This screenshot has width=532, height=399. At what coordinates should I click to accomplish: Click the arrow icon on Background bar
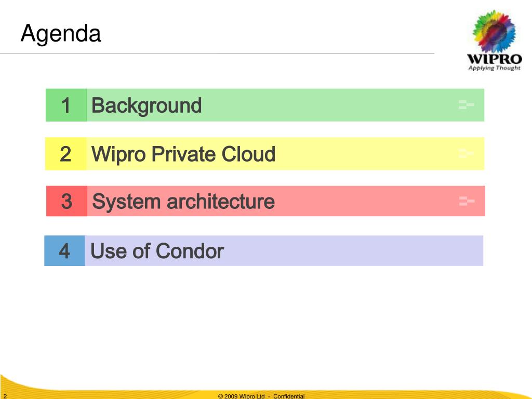pos(466,105)
